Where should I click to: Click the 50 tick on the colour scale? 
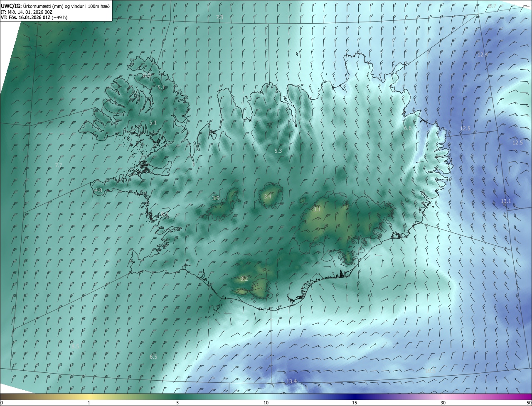click(529, 403)
